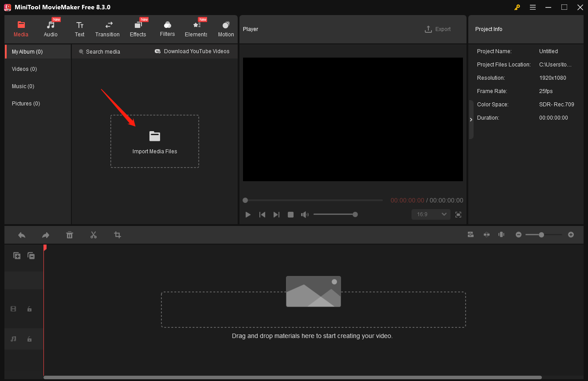Click the red timeline playhead marker

click(44, 248)
